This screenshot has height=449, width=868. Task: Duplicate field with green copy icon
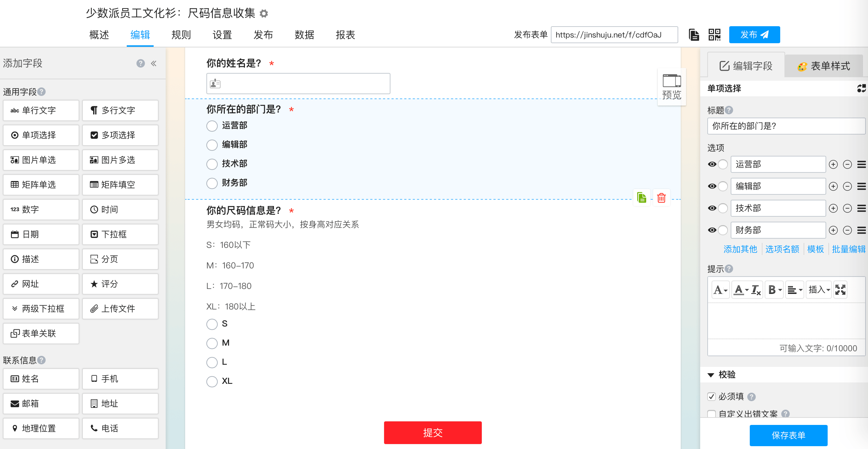(x=641, y=198)
